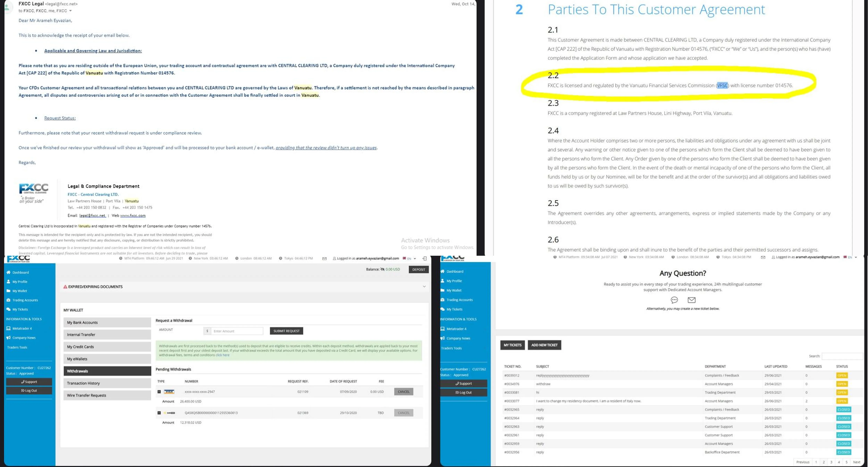
Task: Collapse the QA58QISB withdrawal row with minus box
Action: [159, 413]
